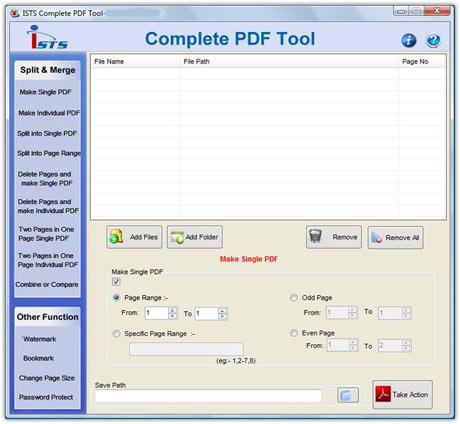The image size is (460, 424).
Task: Click Odd Page To spinner arrows
Action: click(406, 313)
